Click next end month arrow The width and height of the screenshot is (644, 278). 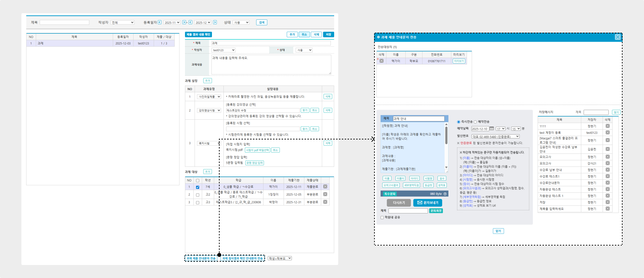[x=215, y=22]
